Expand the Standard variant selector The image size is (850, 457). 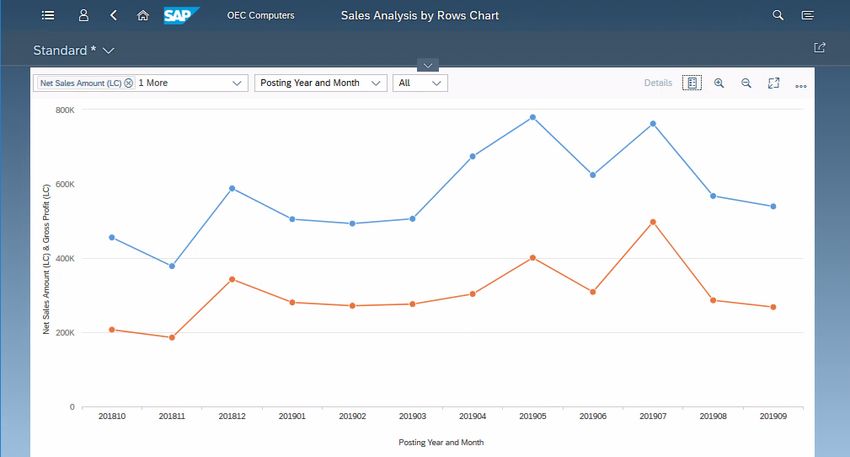(x=108, y=50)
